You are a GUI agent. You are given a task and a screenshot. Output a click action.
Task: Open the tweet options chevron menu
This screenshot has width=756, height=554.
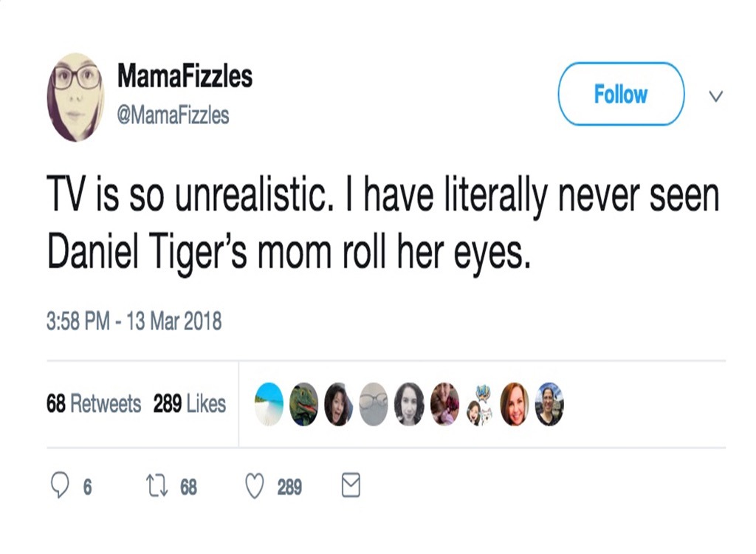pos(715,95)
